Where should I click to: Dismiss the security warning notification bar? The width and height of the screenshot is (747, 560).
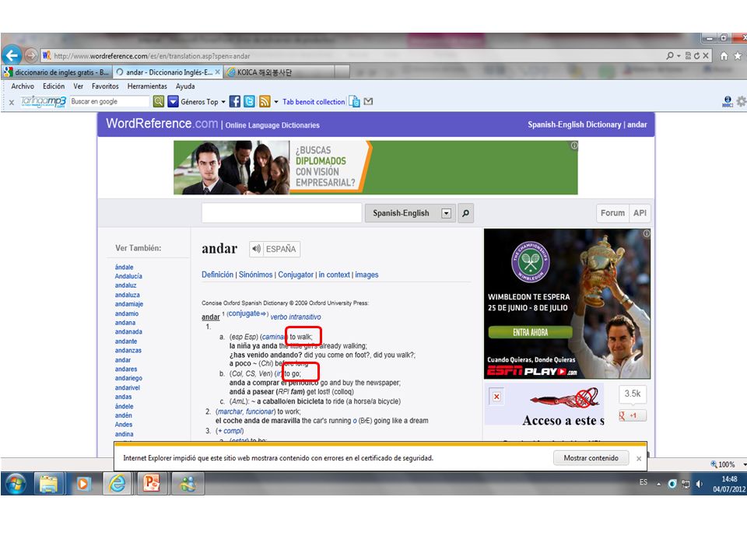639,459
